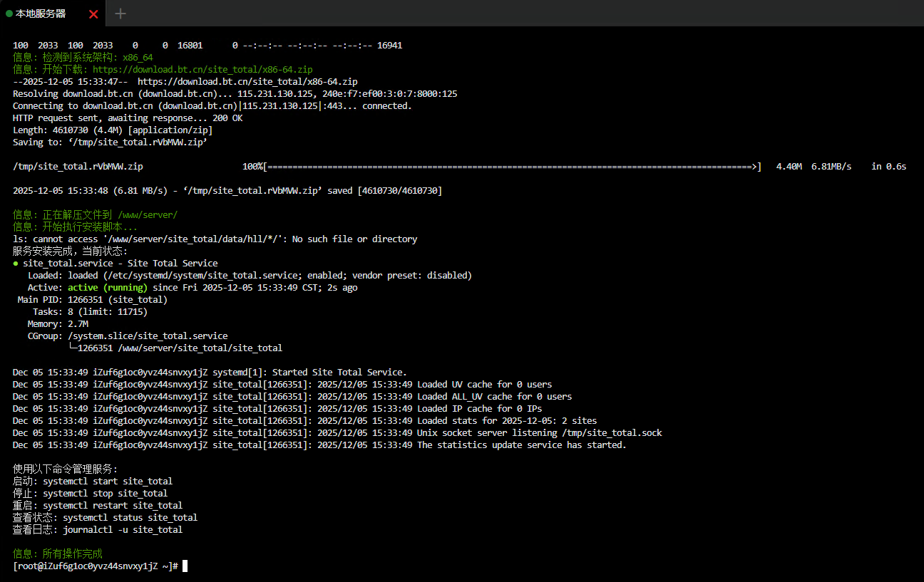
Task: Click the green bullet before site_total.service
Action: tap(16, 264)
